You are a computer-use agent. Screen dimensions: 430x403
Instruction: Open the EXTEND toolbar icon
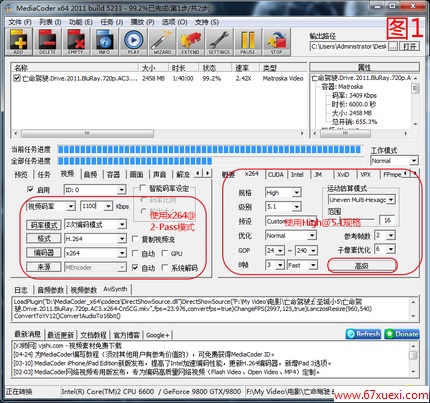tap(191, 42)
